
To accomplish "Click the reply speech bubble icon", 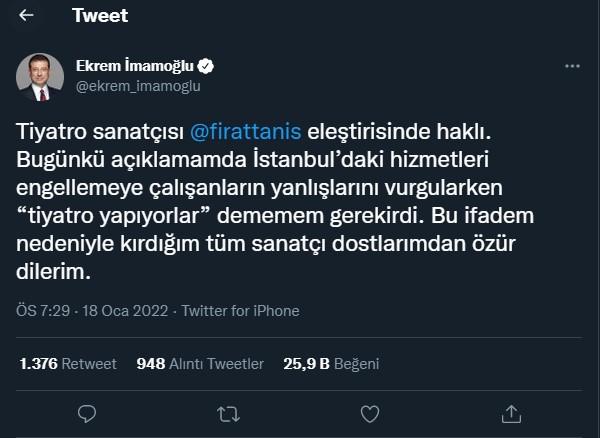I will click(x=87, y=412).
